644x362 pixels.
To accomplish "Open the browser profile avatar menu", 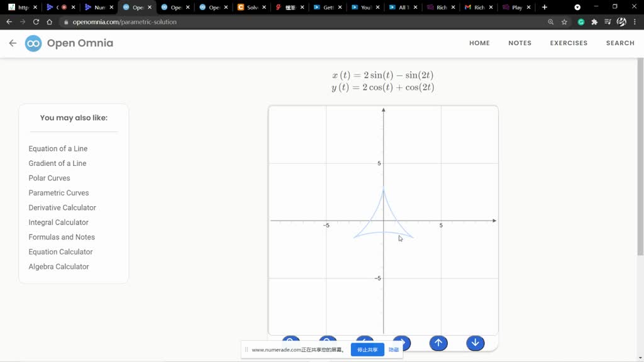I will 621,21.
